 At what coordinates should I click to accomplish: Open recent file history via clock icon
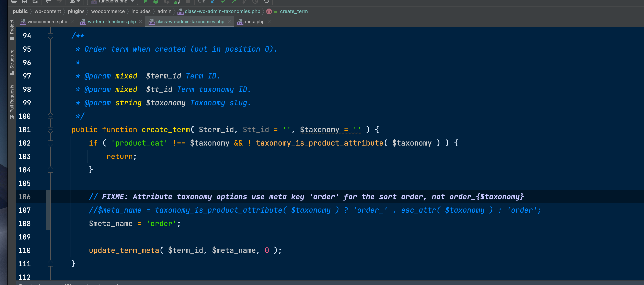(255, 2)
